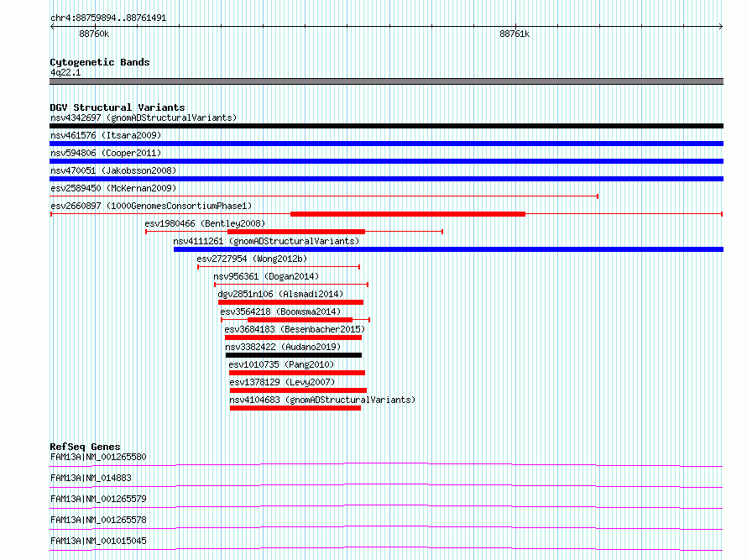Click the FAM13A|NM_014883 transcript label
The width and height of the screenshot is (747, 560).
pos(91,478)
